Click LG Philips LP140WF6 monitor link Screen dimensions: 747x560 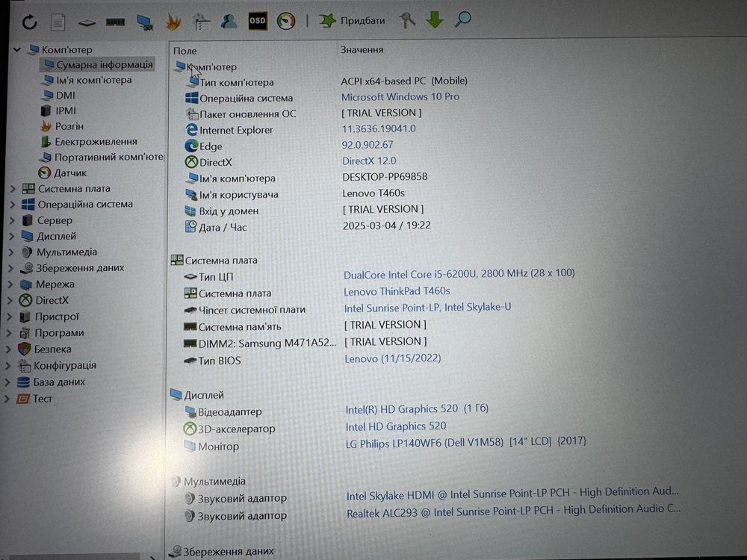[466, 442]
